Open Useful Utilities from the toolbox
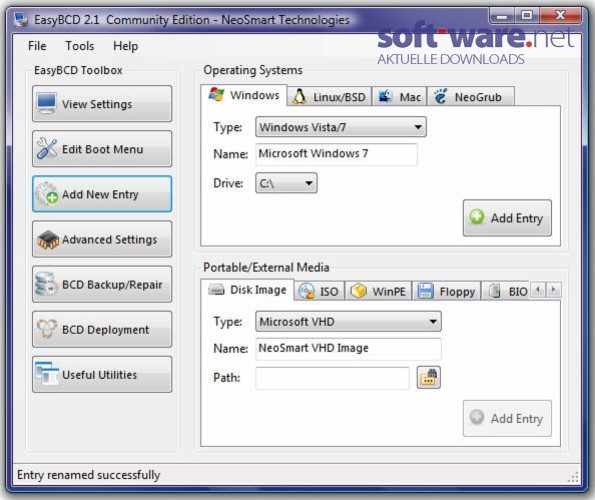 (102, 374)
